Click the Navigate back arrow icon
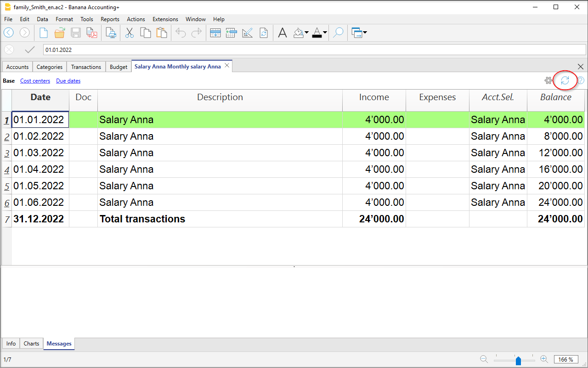 [x=9, y=33]
